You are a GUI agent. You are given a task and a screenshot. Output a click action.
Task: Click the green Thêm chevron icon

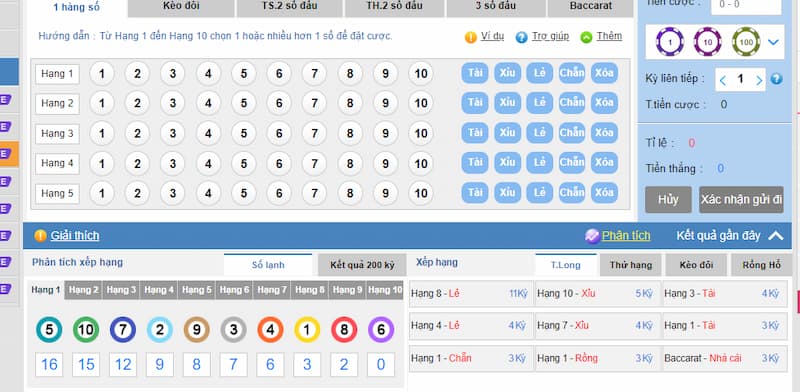[586, 37]
